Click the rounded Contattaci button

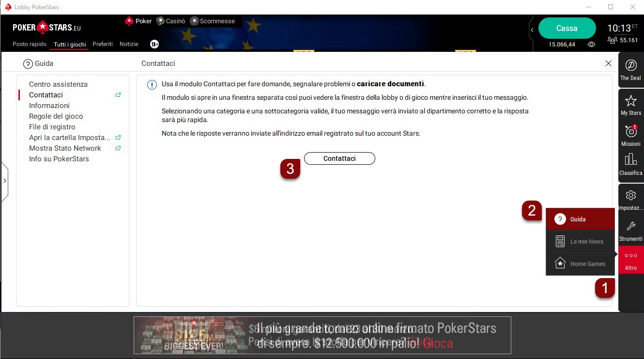coord(339,158)
